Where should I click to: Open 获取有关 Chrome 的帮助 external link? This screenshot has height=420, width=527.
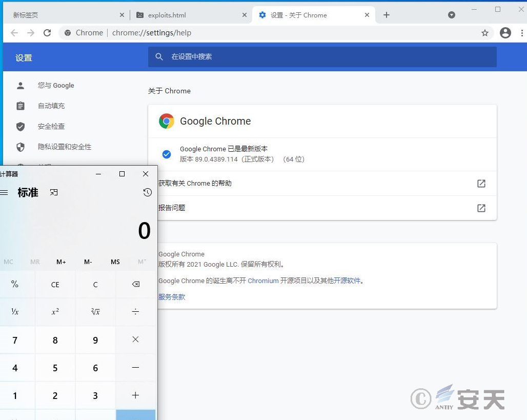(x=322, y=183)
